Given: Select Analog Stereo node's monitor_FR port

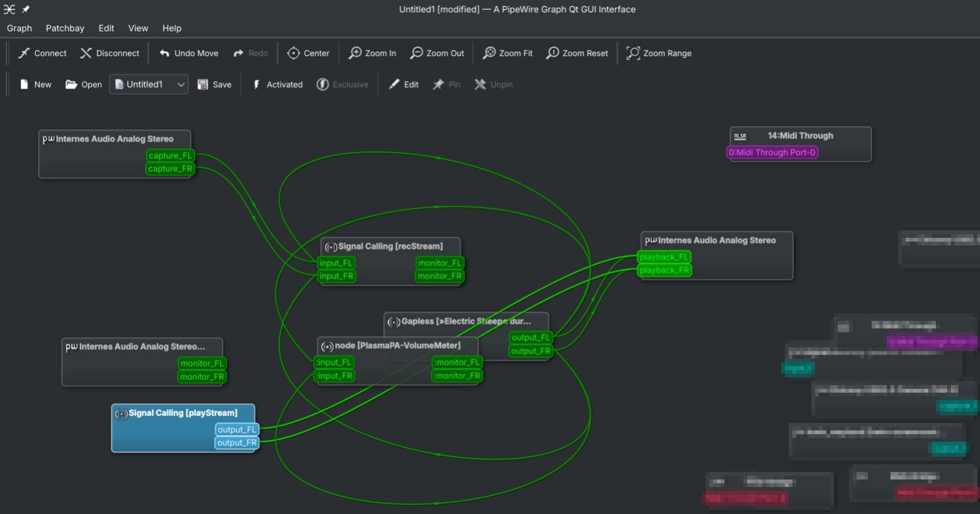Looking at the screenshot, I should (202, 377).
